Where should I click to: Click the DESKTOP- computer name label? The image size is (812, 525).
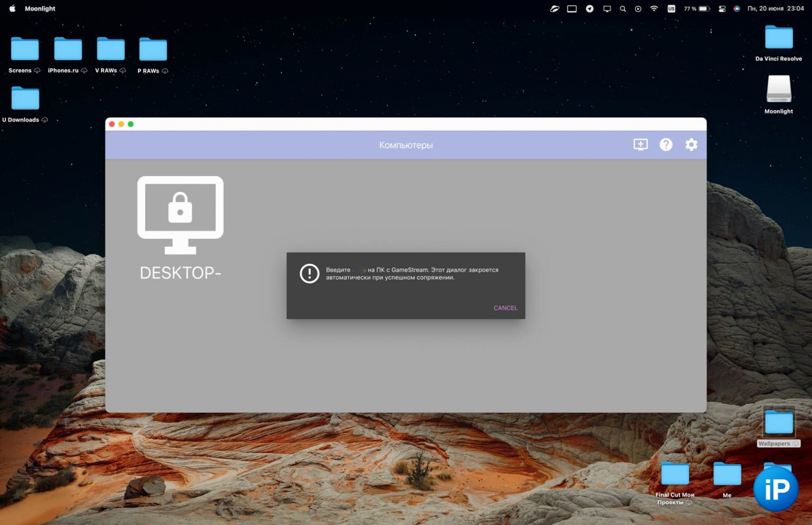point(181,273)
